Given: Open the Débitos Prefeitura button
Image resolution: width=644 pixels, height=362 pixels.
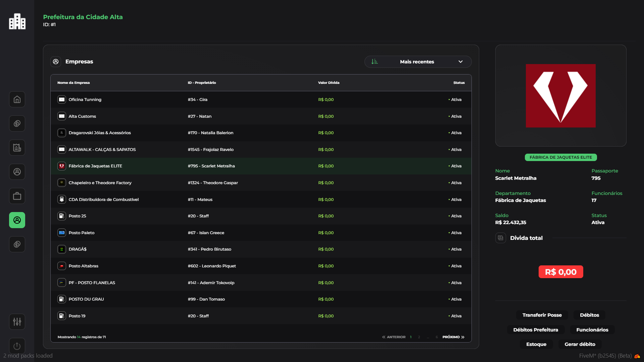Looking at the screenshot, I should pos(536,330).
